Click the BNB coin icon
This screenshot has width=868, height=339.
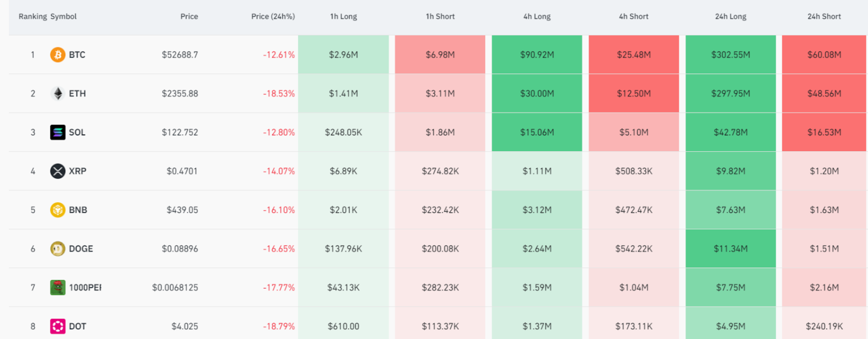58,210
